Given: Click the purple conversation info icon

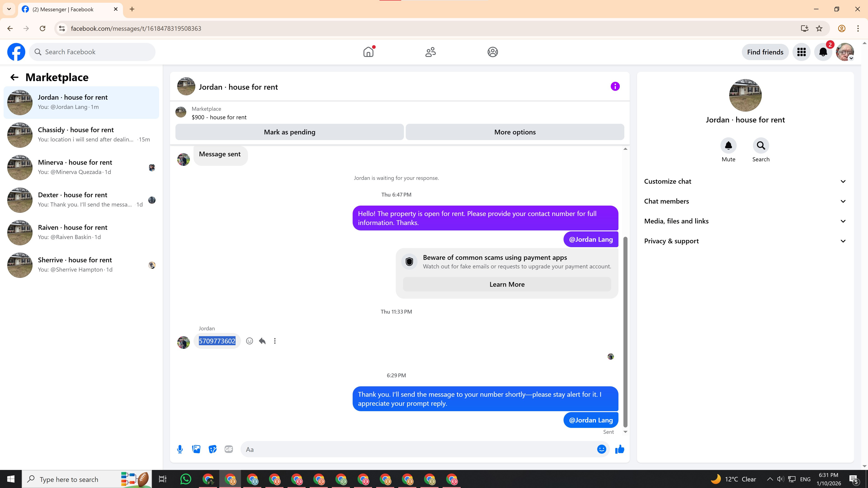Looking at the screenshot, I should 615,87.
